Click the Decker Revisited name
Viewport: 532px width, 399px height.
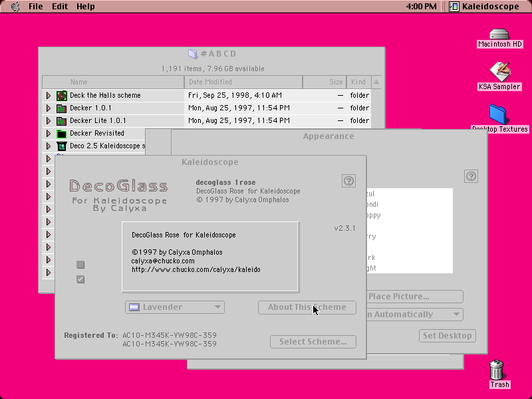[x=97, y=134]
